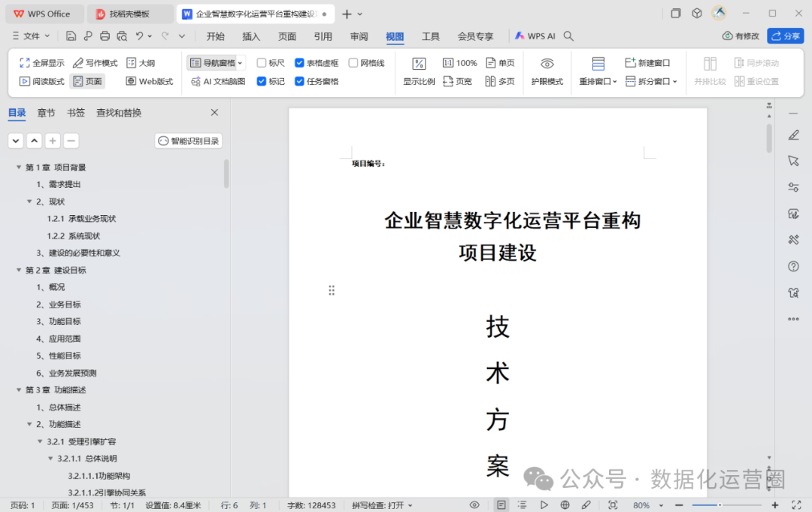Click the Print Preview icon
Viewport: 812px width, 512px height.
tap(122, 36)
